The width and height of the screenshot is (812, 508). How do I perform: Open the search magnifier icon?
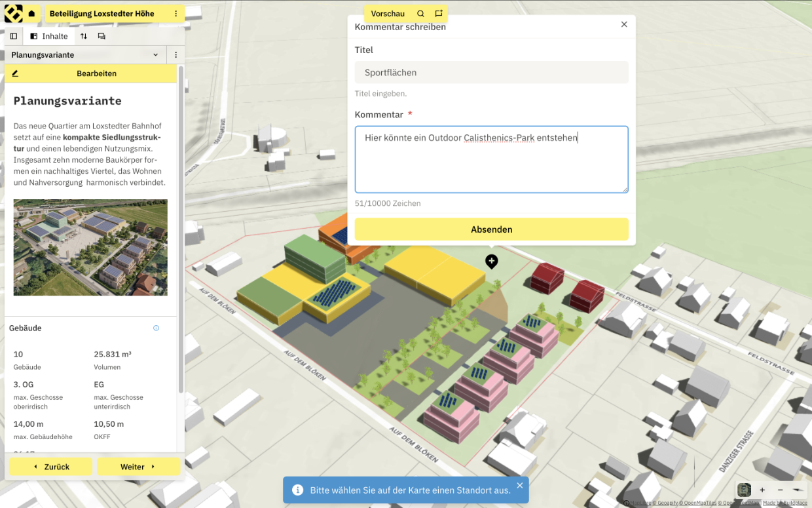[420, 14]
